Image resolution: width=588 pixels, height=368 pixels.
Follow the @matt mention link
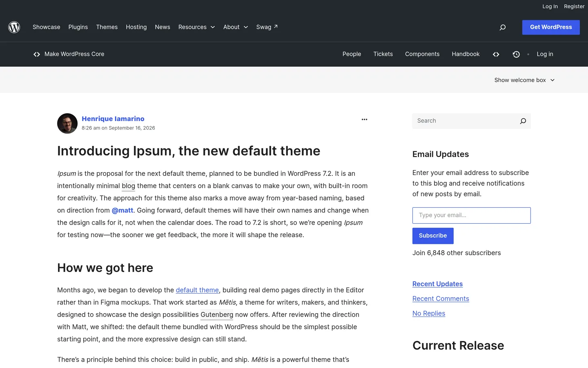[122, 210]
